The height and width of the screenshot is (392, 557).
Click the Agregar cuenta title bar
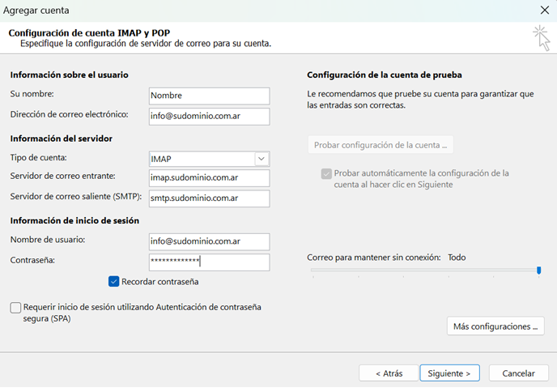click(243, 11)
